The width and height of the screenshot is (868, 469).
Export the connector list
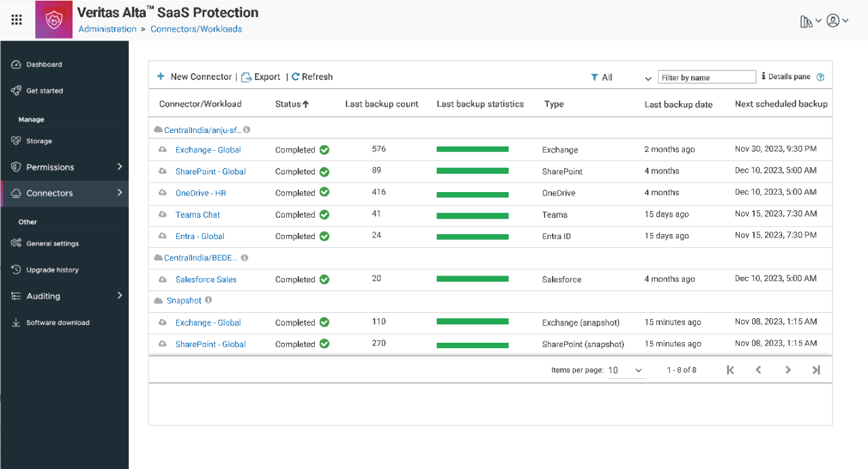point(260,77)
